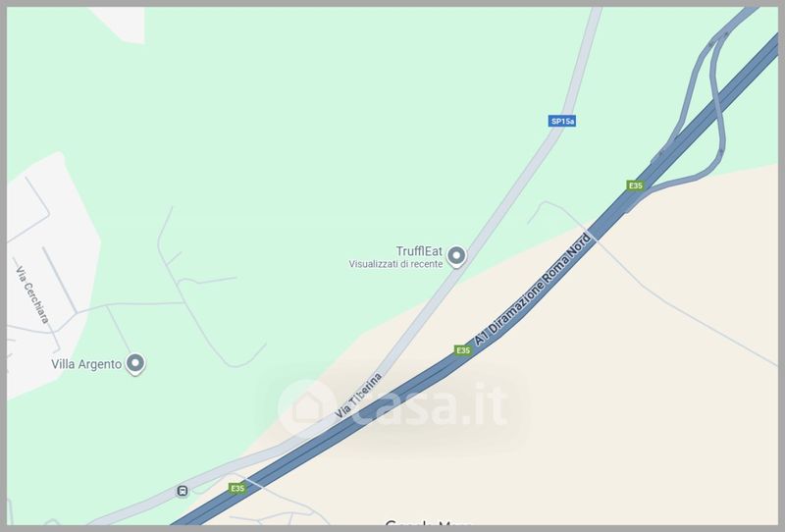This screenshot has width=785, height=532.
Task: Click the A1 Diramazione Roma Nord label
Action: 532,290
